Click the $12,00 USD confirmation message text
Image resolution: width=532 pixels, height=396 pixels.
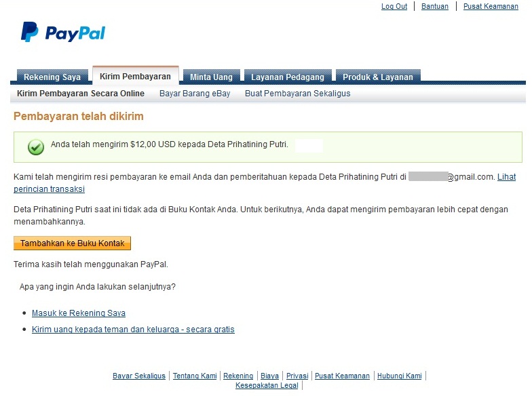pyautogui.click(x=170, y=144)
